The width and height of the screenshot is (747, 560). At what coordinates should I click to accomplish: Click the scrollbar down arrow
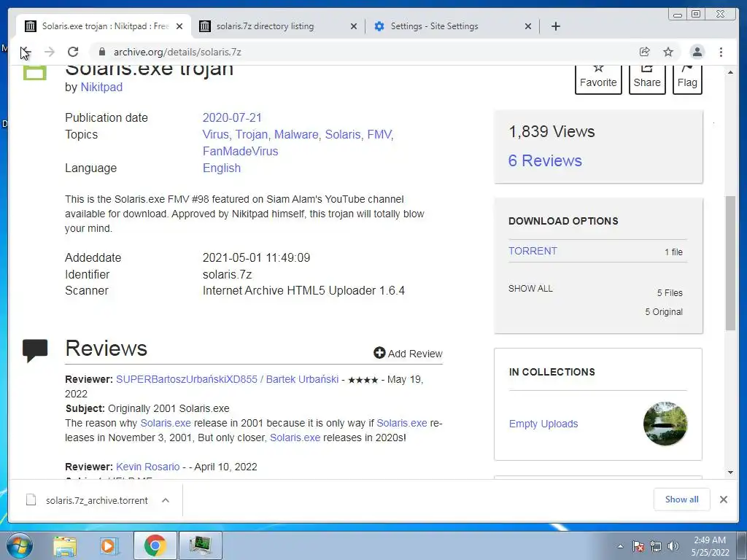click(730, 472)
